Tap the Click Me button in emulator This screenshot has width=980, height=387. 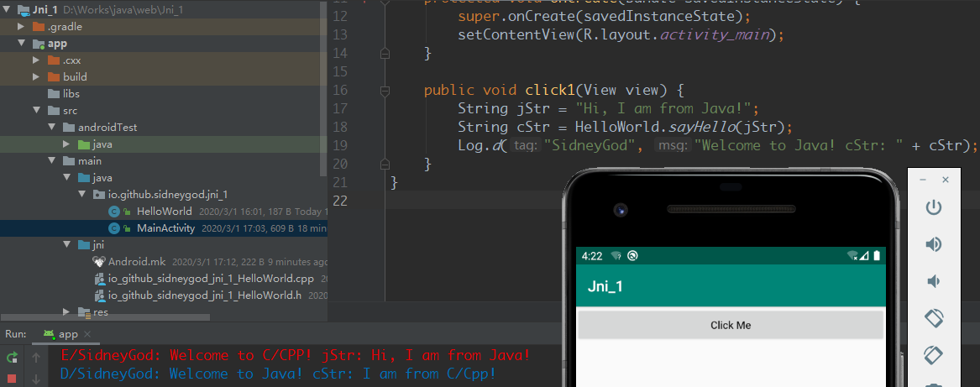(x=730, y=325)
